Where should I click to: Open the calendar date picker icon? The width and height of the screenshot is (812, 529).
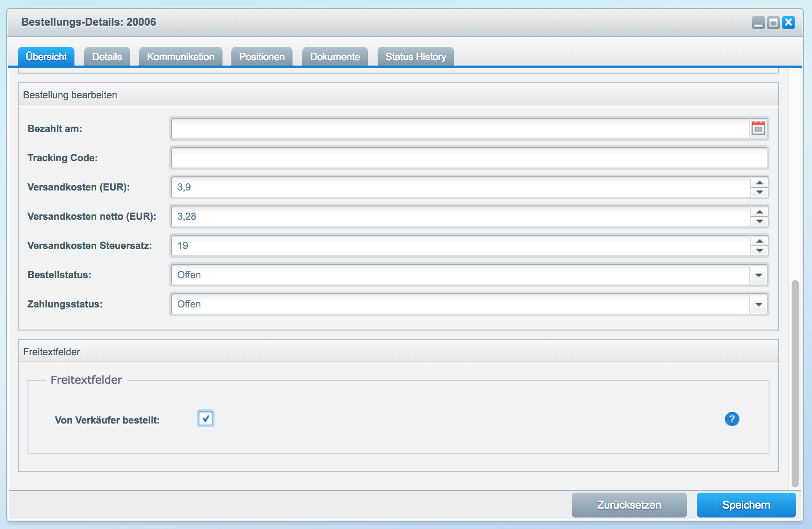[x=758, y=129]
